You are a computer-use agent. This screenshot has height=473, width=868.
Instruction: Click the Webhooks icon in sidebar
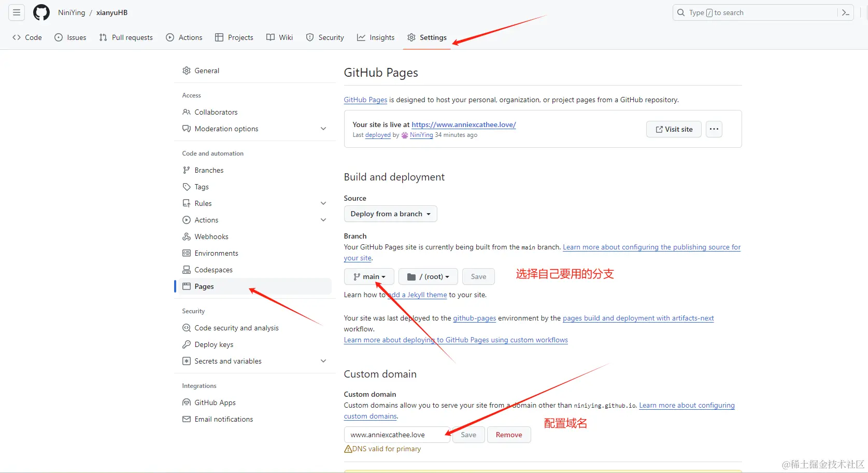187,236
